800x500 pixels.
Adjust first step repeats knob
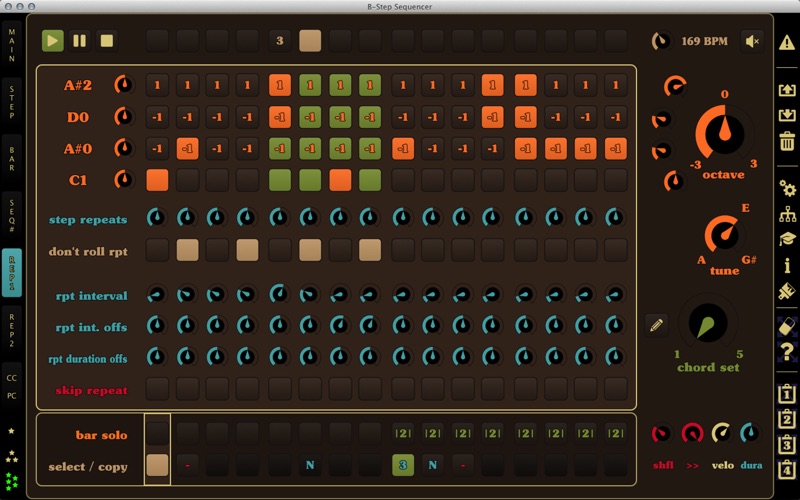pyautogui.click(x=156, y=217)
